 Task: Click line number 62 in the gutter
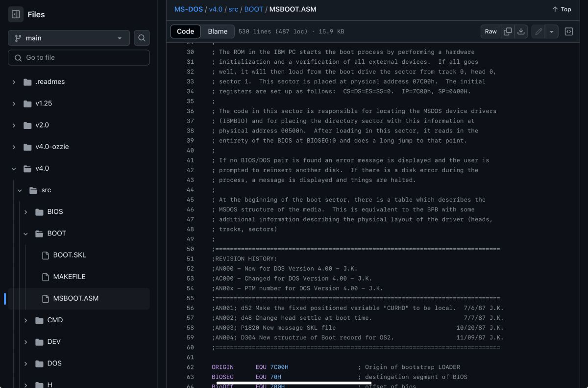tap(190, 367)
